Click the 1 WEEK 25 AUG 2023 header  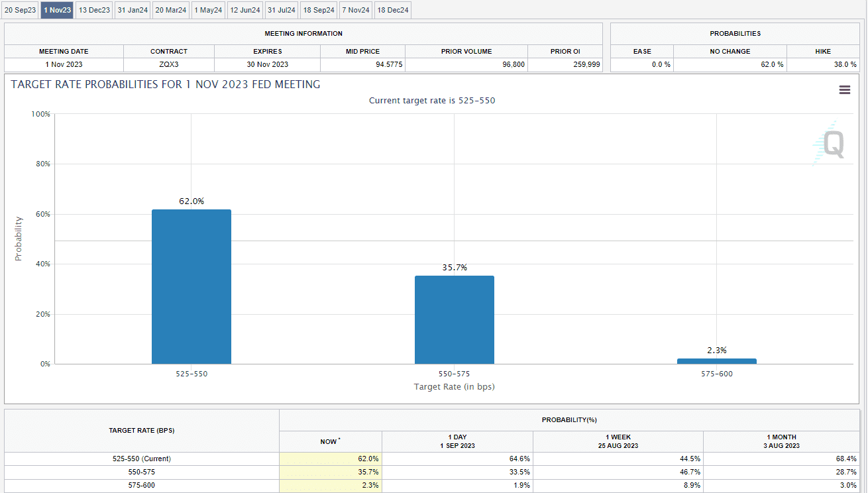[x=618, y=441]
